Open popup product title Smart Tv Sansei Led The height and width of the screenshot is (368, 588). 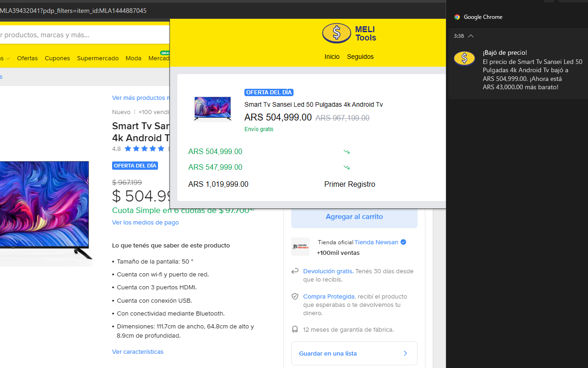(313, 104)
